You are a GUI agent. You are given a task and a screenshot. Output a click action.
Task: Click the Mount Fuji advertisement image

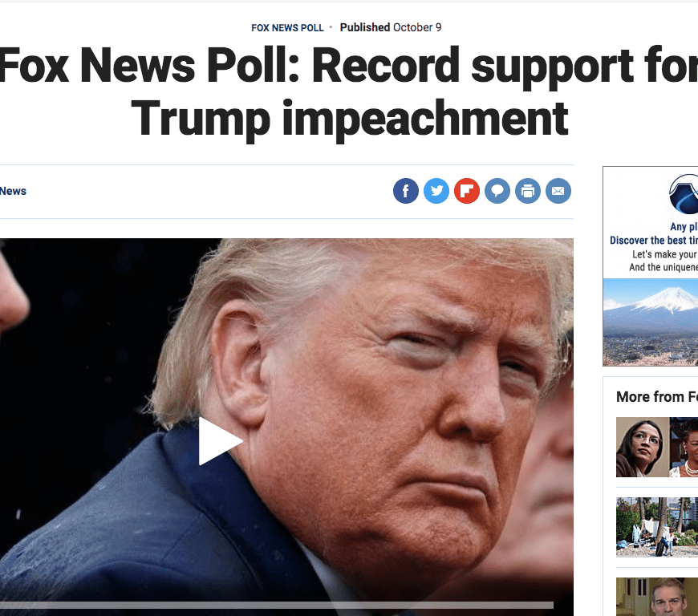[x=651, y=322]
